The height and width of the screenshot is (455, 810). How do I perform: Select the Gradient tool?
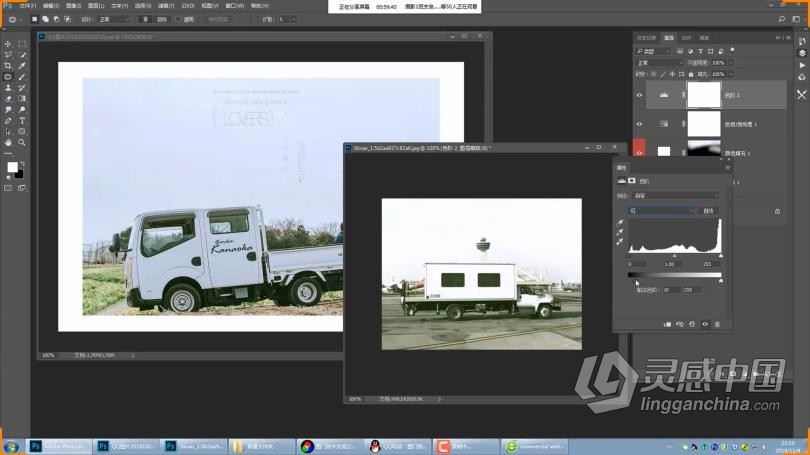[22, 99]
